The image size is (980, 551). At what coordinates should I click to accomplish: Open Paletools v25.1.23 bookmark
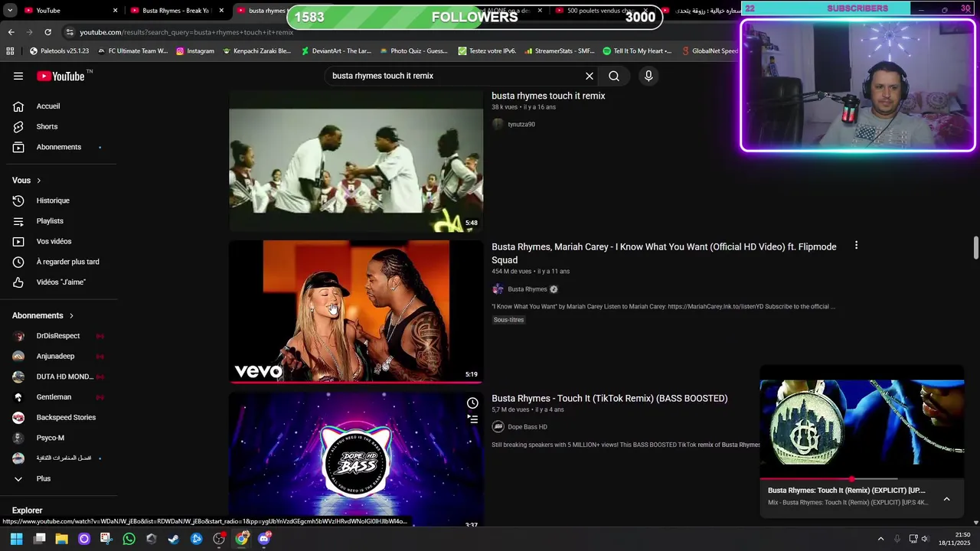tap(59, 51)
